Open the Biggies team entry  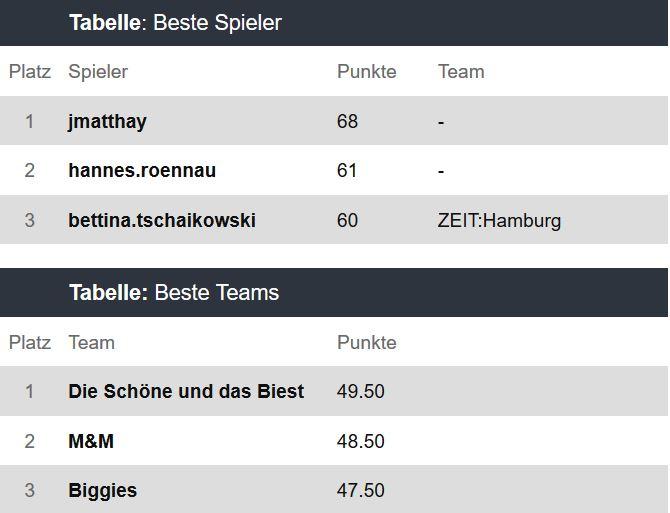coord(103,490)
